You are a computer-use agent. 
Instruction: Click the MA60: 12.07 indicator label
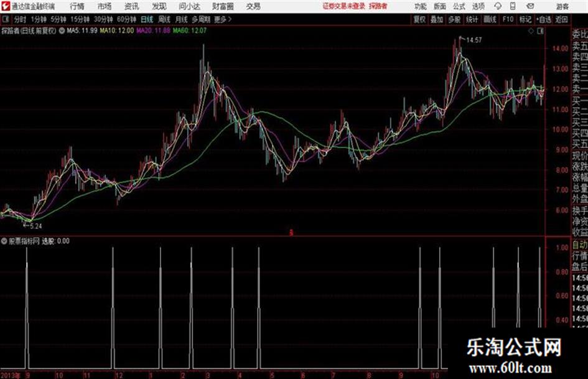189,30
